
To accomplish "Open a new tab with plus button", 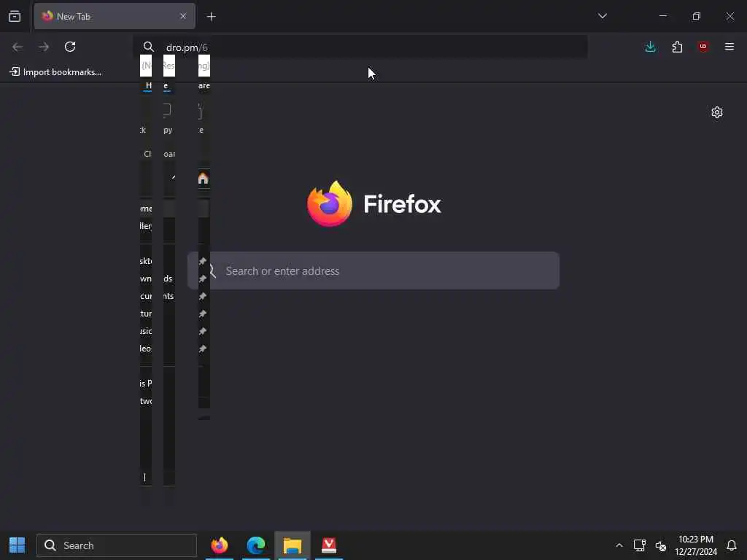I will (211, 17).
